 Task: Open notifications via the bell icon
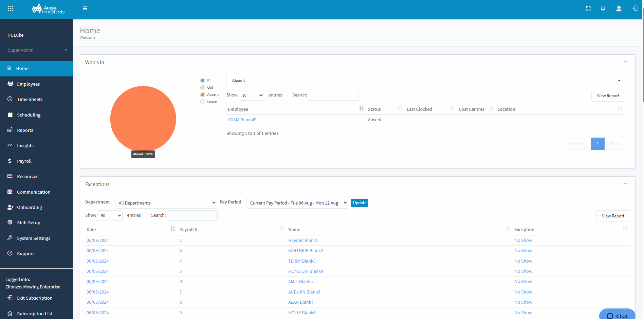(603, 8)
